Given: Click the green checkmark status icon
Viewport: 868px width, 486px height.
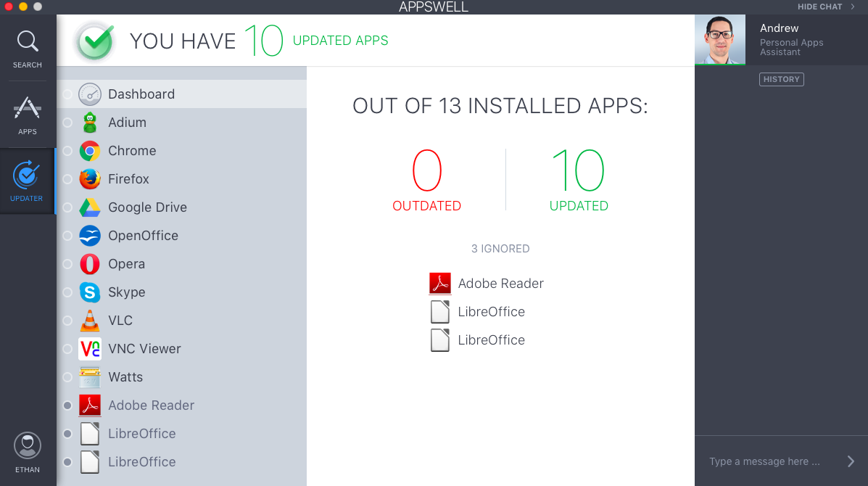Looking at the screenshot, I should (95, 41).
